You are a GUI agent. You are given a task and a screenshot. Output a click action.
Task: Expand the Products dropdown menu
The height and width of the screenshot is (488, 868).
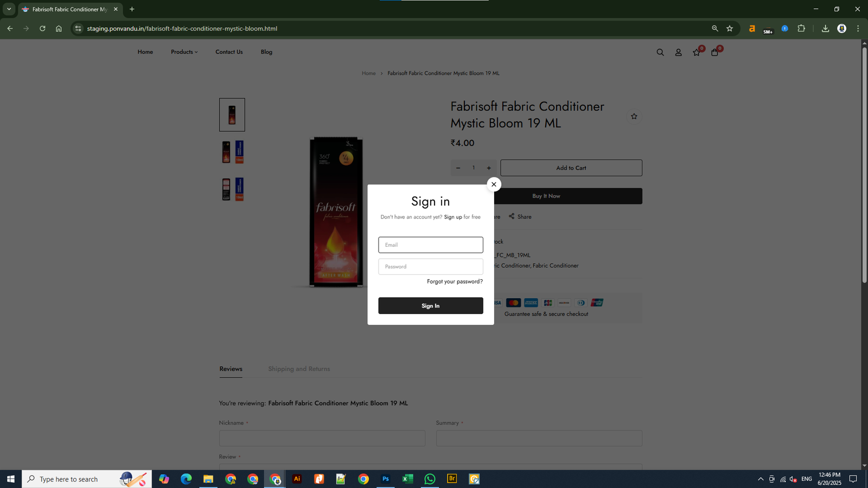(x=184, y=52)
